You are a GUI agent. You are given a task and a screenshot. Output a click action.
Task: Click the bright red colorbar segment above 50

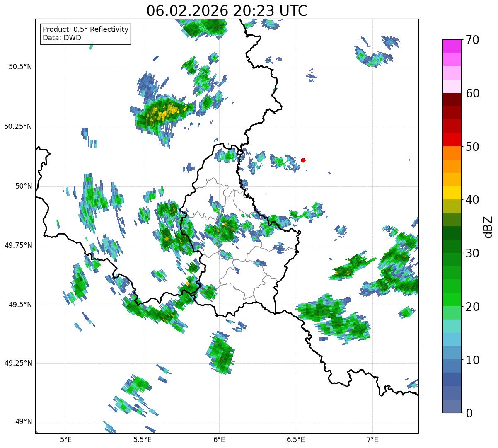(x=452, y=140)
